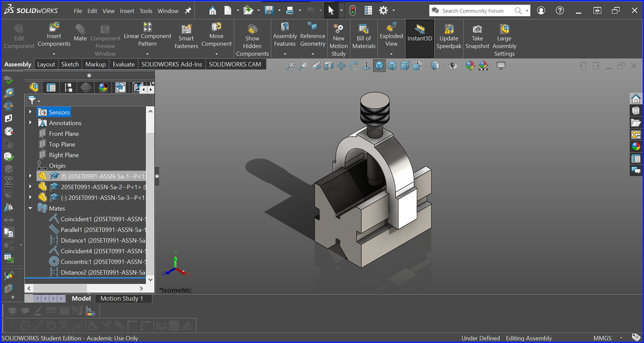The image size is (644, 343).
Task: Open the DimXpertManager tab
Action: [x=86, y=87]
